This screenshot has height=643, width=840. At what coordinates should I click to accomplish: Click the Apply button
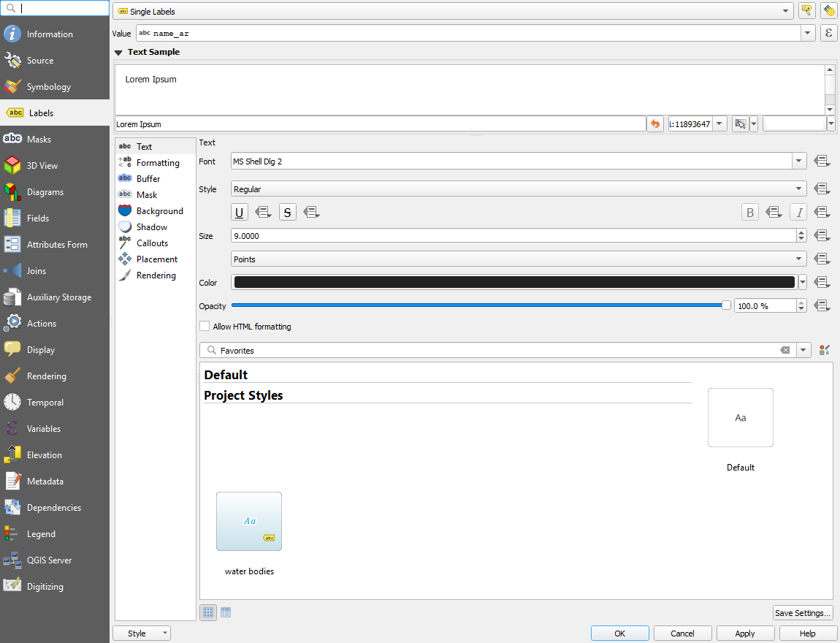coord(745,634)
